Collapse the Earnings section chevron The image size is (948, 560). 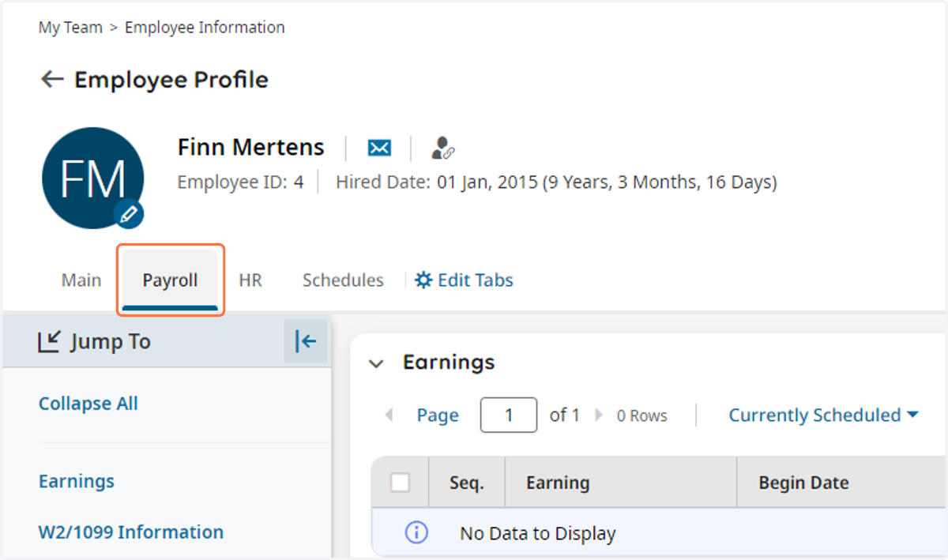377,363
